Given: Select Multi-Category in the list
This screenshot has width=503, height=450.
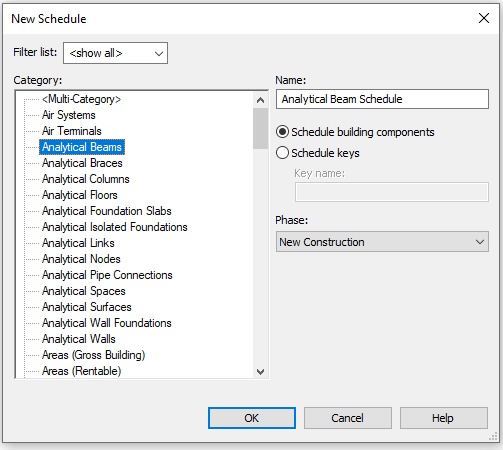Looking at the screenshot, I should point(81,99).
